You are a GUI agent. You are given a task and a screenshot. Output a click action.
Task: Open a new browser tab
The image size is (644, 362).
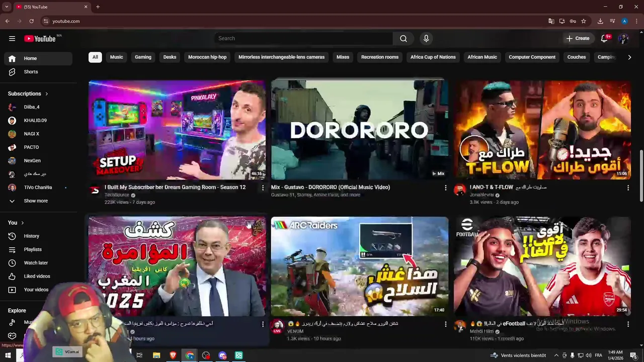[98, 7]
